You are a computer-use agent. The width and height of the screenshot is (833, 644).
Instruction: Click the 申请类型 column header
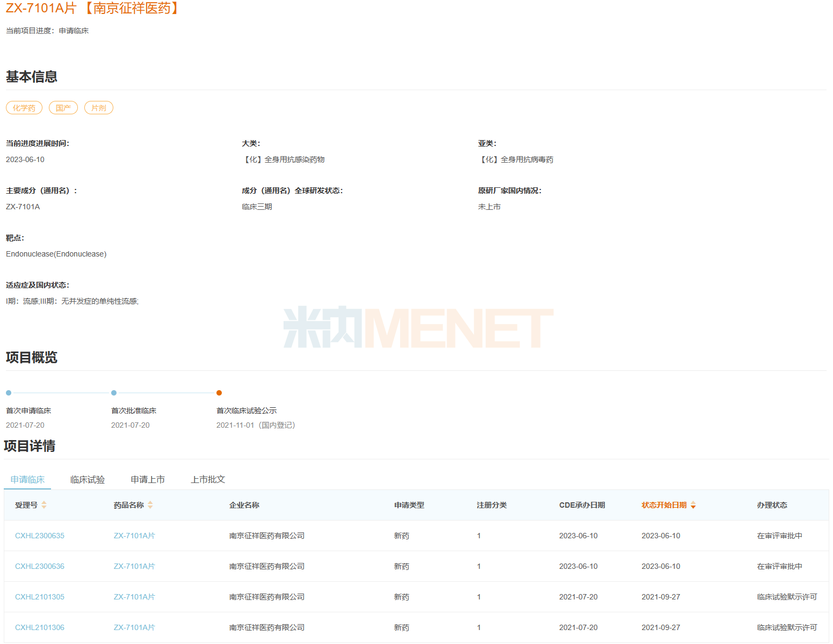409,505
